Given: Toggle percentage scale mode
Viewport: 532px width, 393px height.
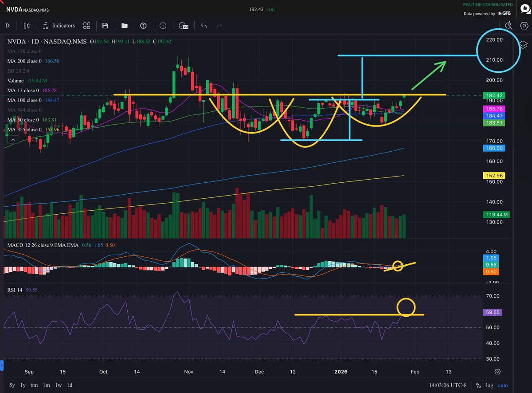Looking at the screenshot, I should click(477, 385).
